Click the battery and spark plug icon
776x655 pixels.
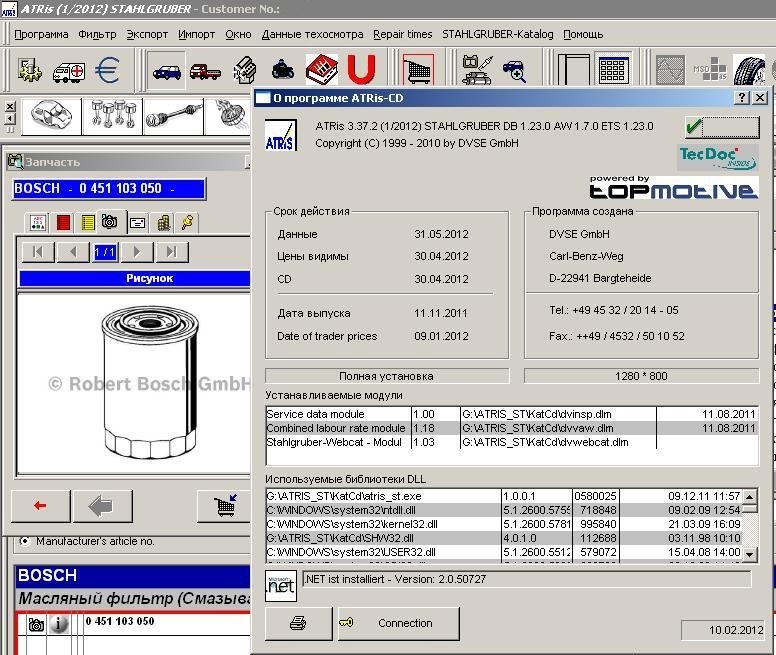click(x=477, y=70)
